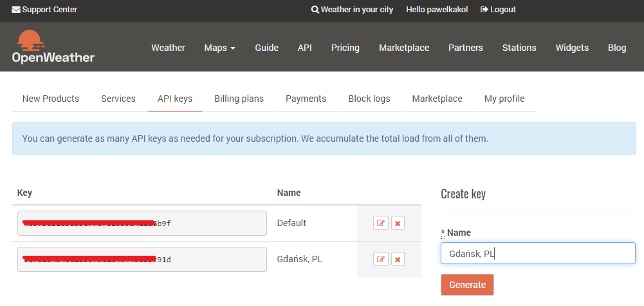Open Pricing in the navigation bar
The width and height of the screenshot is (644, 306).
coord(345,48)
